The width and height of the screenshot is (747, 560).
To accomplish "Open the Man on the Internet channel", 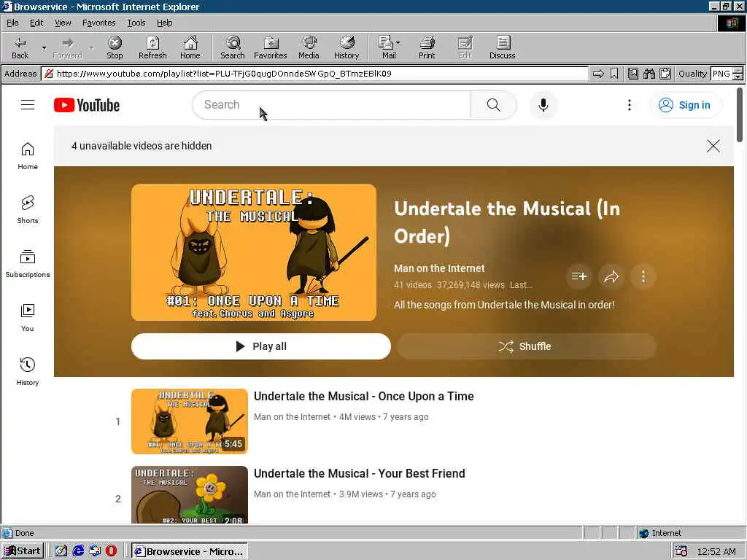I will (439, 268).
